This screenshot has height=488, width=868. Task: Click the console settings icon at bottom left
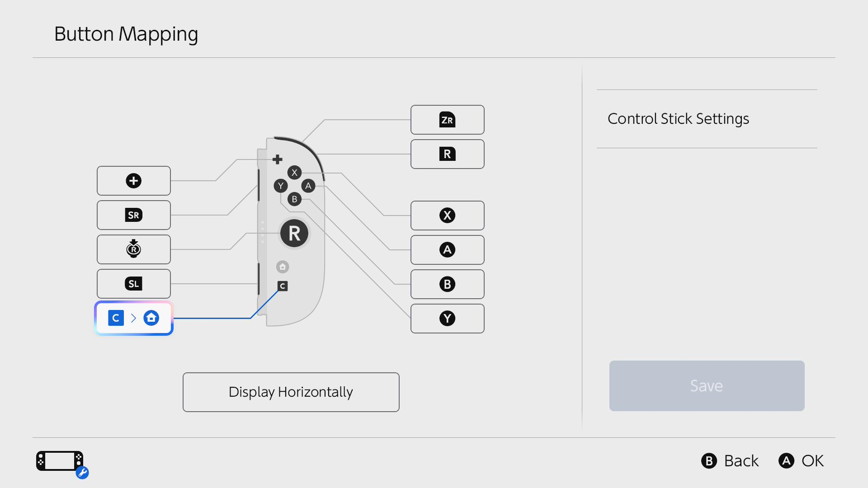pos(62,464)
